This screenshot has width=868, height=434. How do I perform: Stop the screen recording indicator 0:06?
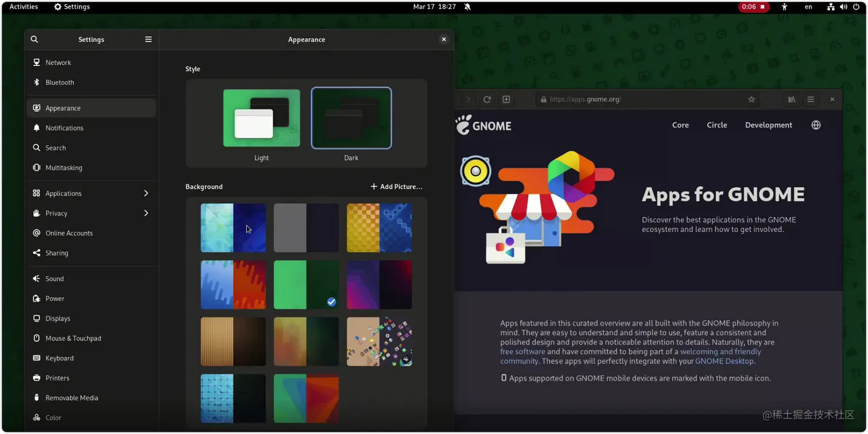coord(753,7)
